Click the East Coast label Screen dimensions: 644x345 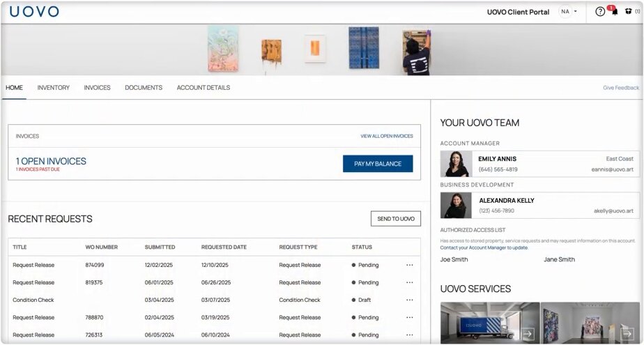point(620,158)
